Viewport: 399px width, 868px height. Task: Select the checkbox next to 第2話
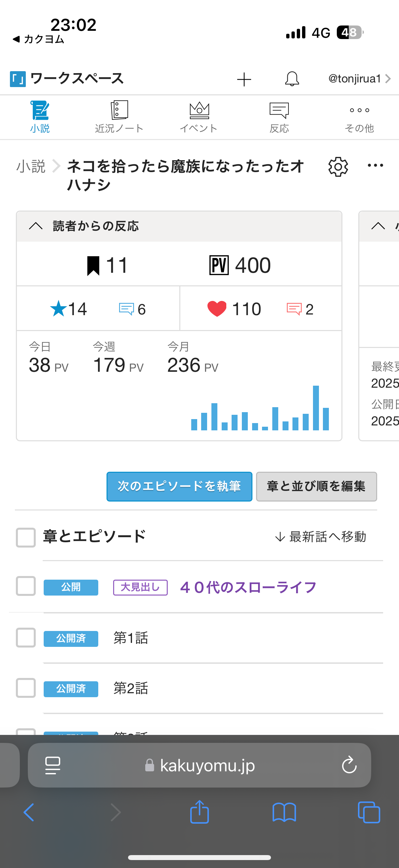click(26, 688)
